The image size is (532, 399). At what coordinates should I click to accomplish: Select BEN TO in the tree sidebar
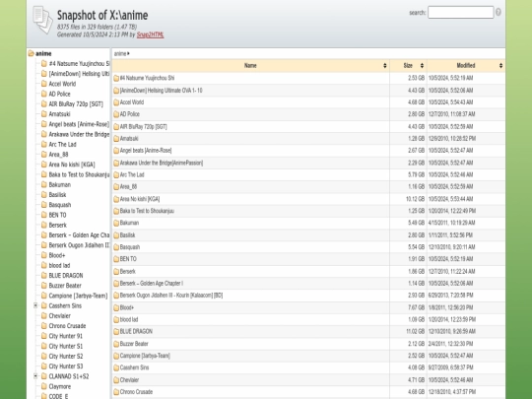click(x=58, y=215)
